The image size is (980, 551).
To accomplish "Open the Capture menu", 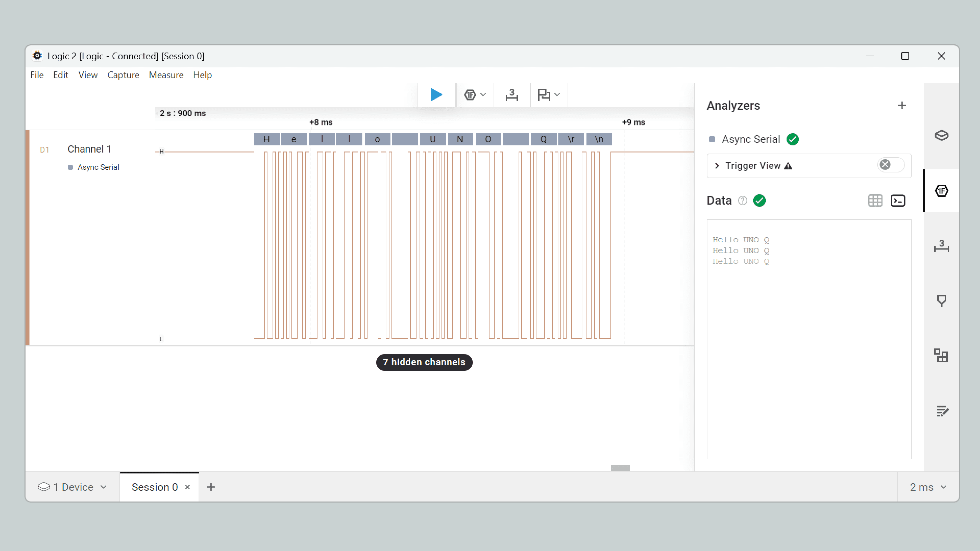I will pos(123,75).
